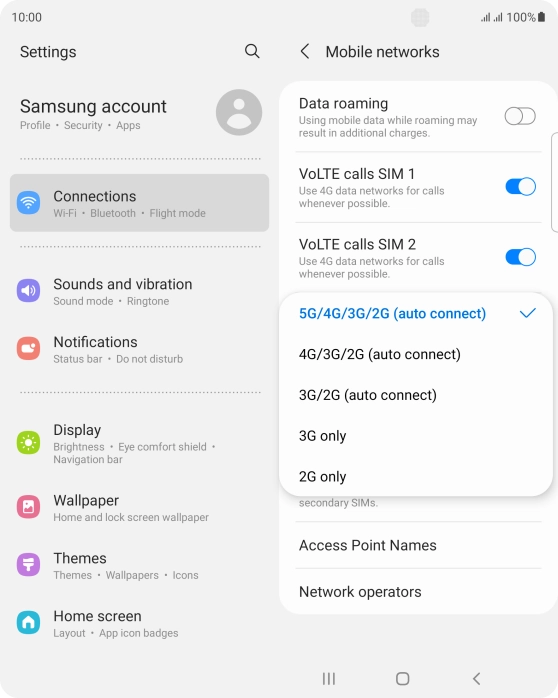The image size is (558, 698).
Task: Turn off VoLTE calls SIM 1
Action: pos(520,187)
